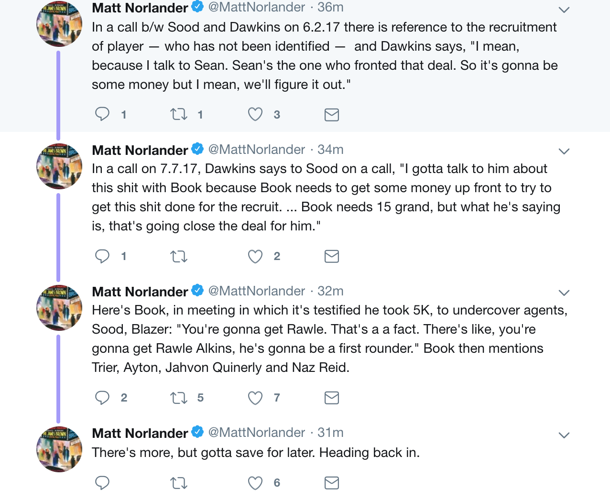Image resolution: width=610 pixels, height=500 pixels.
Task: Open Matt Norlander's profile from the 31m tweet
Action: [140, 433]
